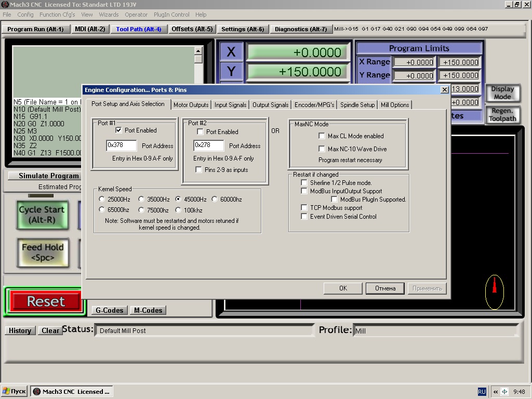
Task: Enable ModBus InputOutput Support
Action: pyautogui.click(x=304, y=191)
